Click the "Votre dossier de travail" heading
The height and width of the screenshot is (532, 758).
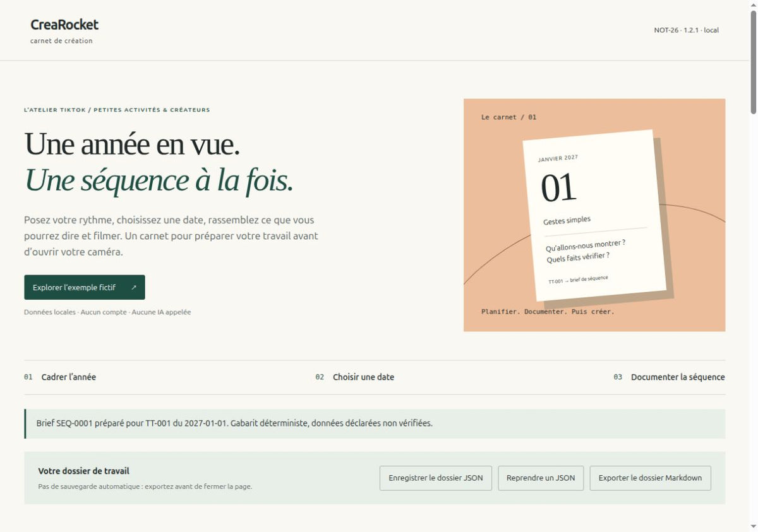84,471
